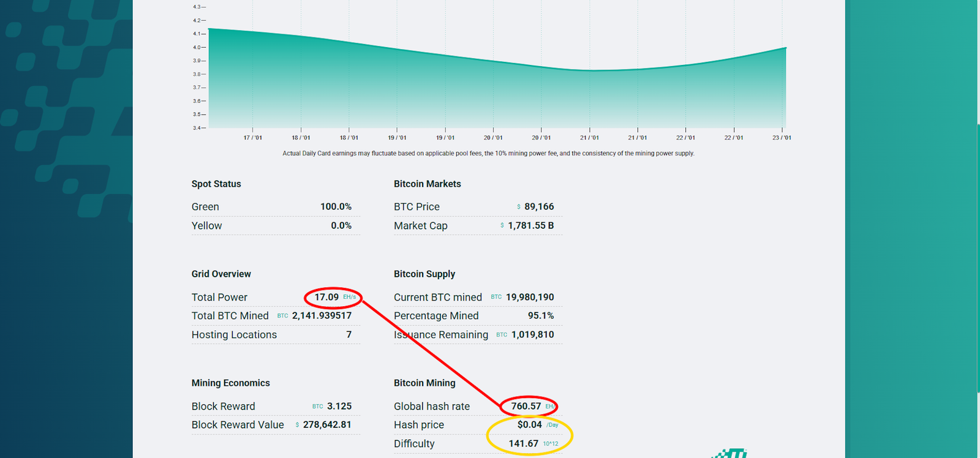This screenshot has height=458, width=980.
Task: Select the 17 / '01 date on the chart axis
Action: (x=252, y=138)
